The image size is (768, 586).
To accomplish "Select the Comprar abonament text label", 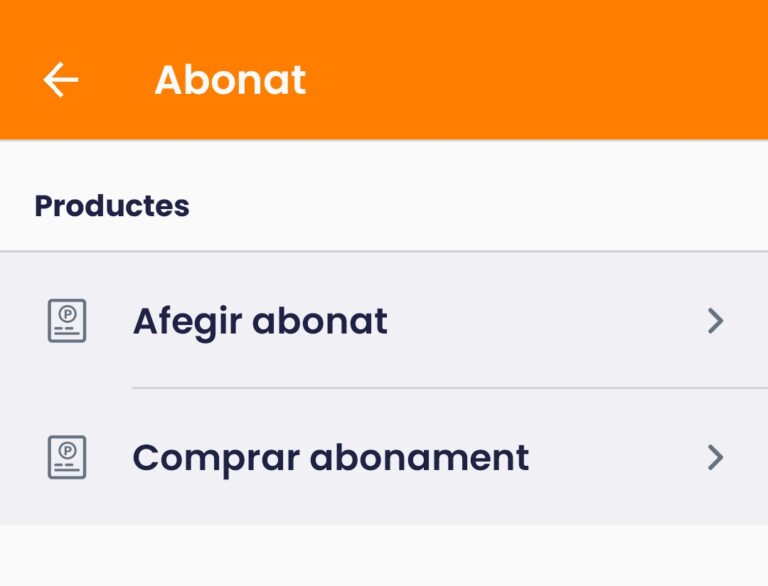I will click(x=331, y=459).
